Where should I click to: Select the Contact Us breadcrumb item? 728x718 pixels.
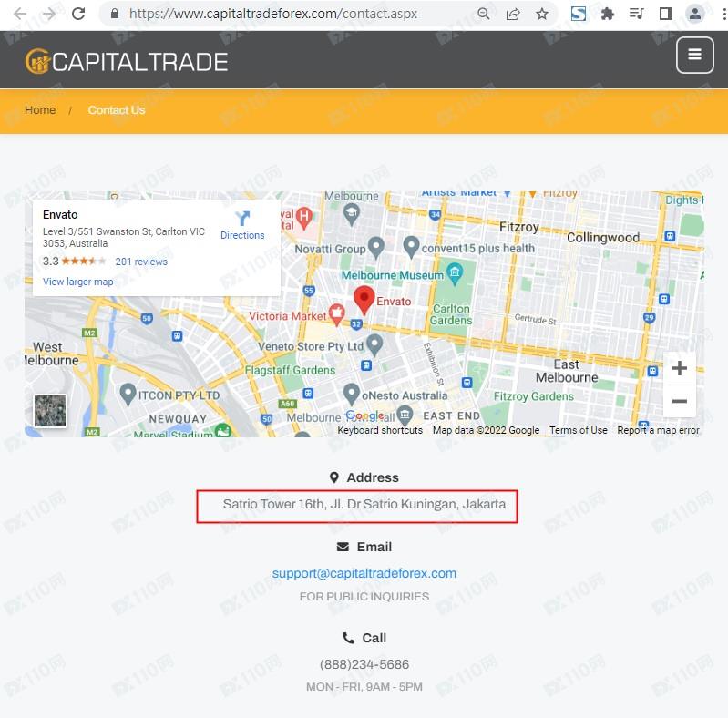point(117,110)
